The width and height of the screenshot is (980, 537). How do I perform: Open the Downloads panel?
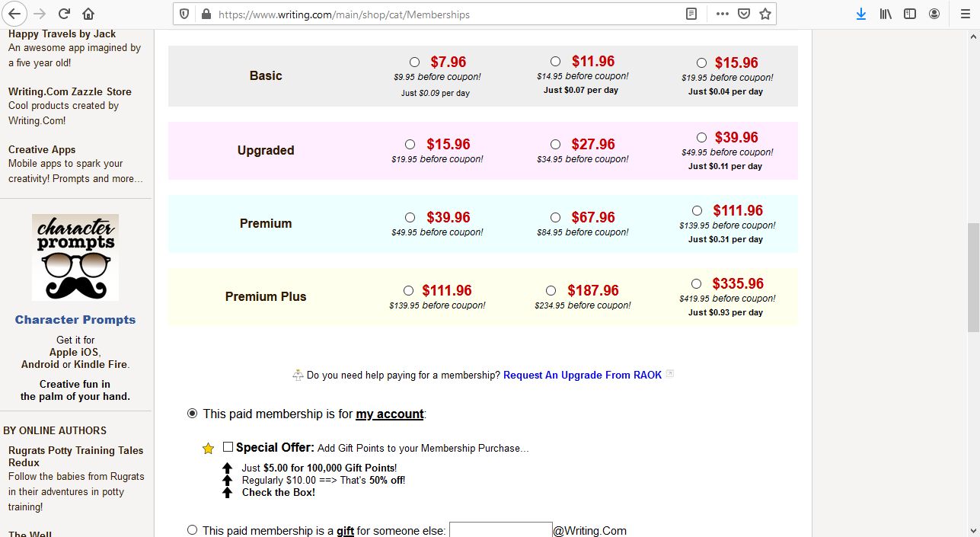(861, 14)
